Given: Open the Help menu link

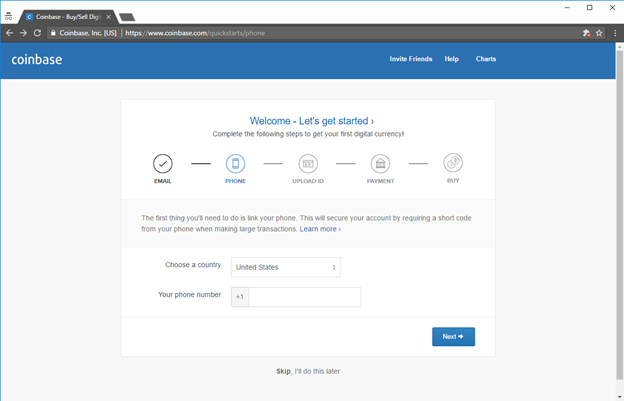Looking at the screenshot, I should click(x=452, y=59).
